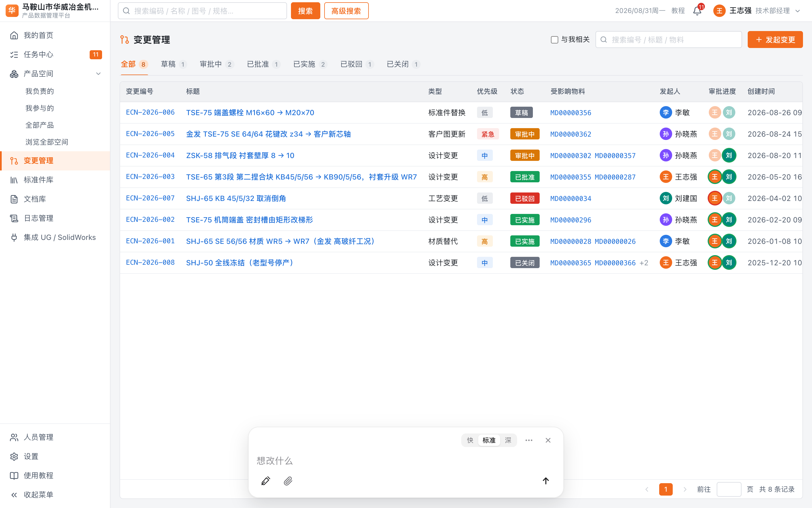Click the global search input field
The width and height of the screenshot is (812, 508).
point(202,11)
